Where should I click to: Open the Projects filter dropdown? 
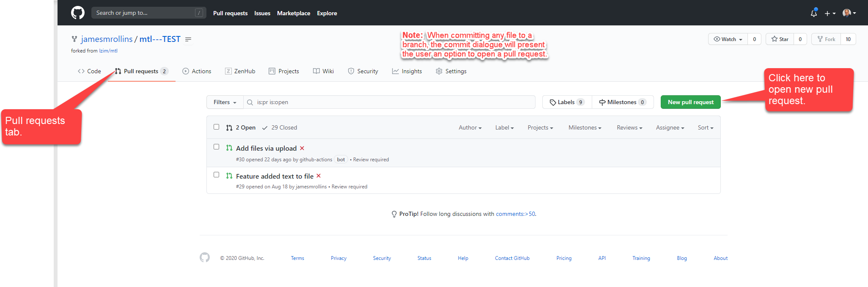[x=540, y=127]
